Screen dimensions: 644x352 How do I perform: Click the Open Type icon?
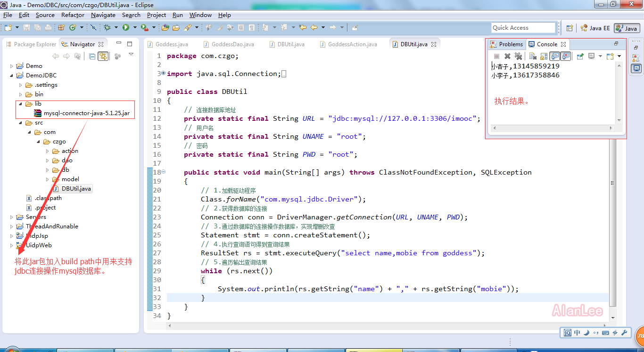click(x=165, y=27)
